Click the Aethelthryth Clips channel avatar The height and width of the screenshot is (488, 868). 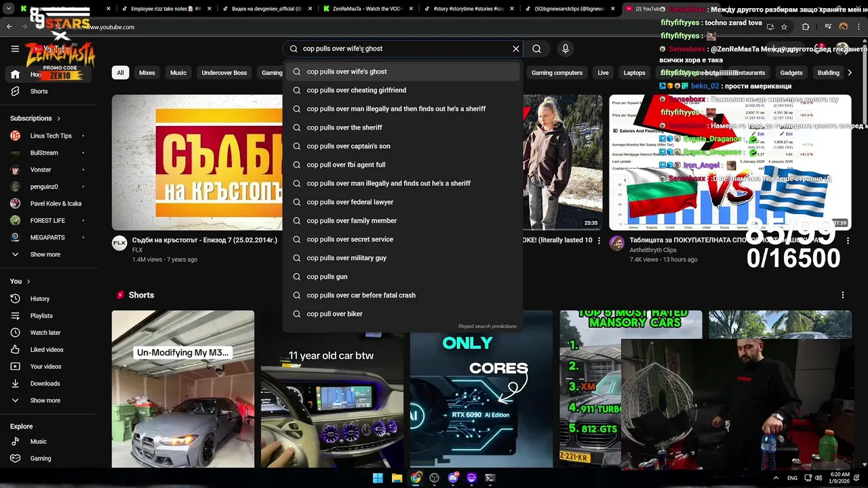(616, 243)
